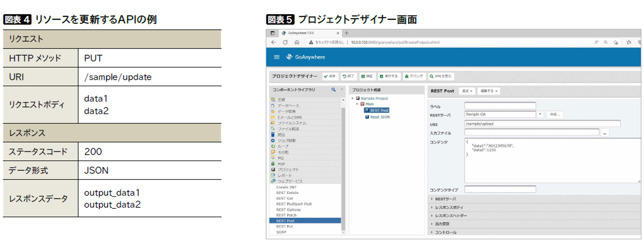Reload the page with the refresh icon

(x=285, y=42)
